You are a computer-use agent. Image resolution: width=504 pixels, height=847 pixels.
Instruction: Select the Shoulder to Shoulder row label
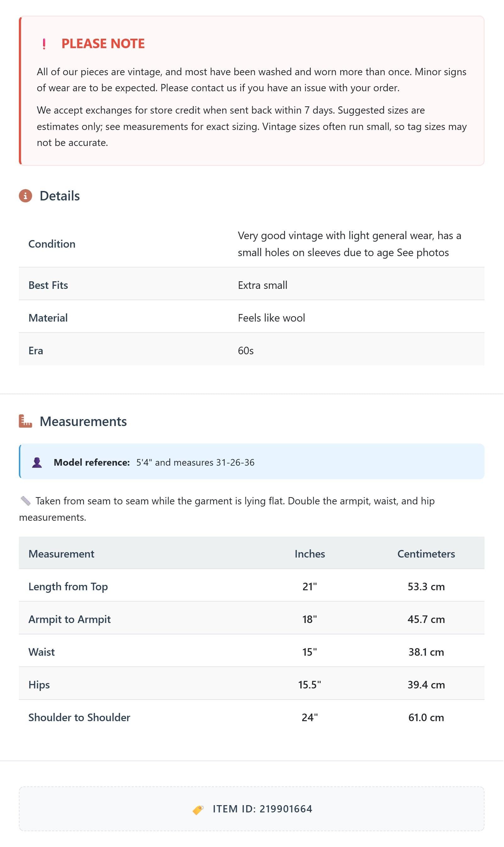80,717
